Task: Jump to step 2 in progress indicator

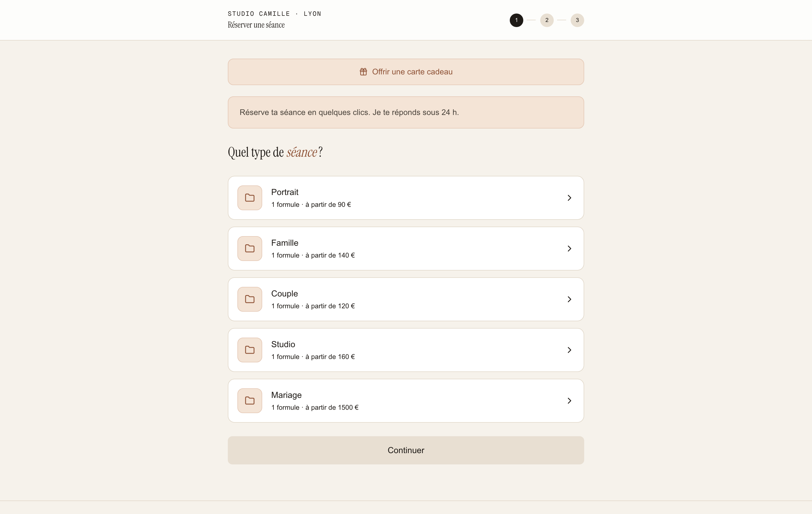Action: (547, 20)
